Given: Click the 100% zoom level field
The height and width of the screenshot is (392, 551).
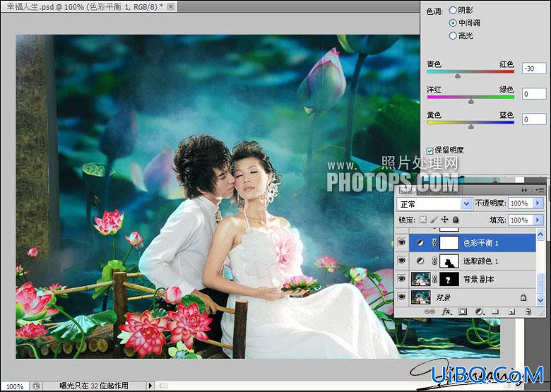Looking at the screenshot, I should click(15, 386).
